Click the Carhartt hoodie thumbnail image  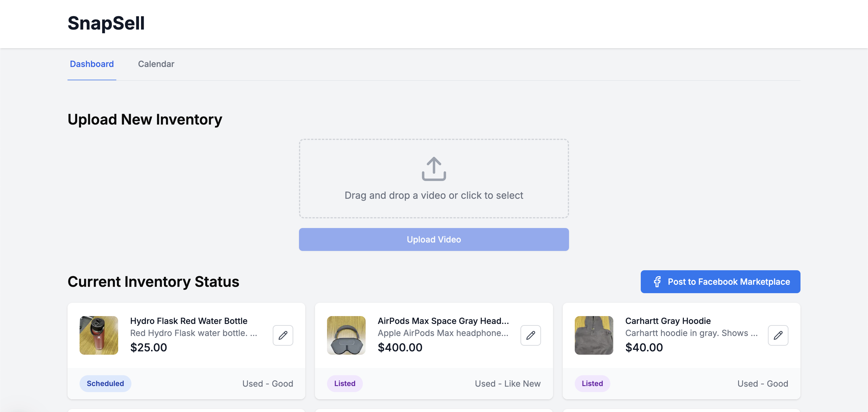(594, 335)
